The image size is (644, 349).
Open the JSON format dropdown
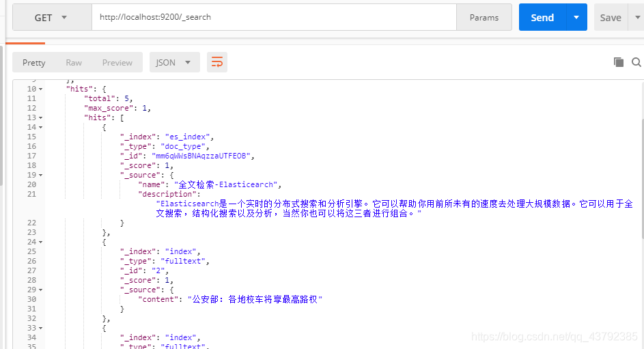pos(174,62)
